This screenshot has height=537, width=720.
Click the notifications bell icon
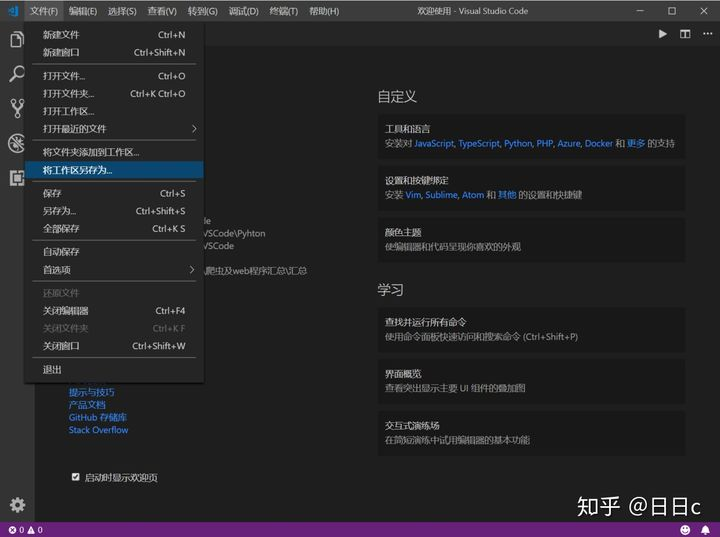705,530
